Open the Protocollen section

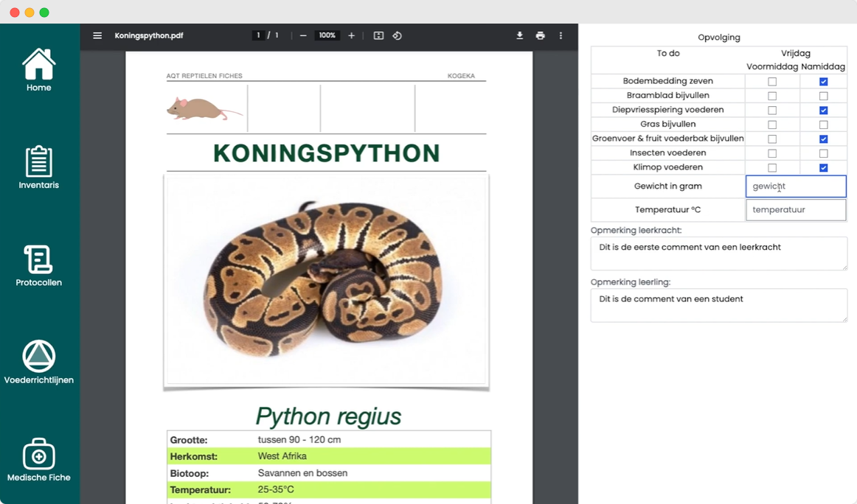click(x=38, y=265)
